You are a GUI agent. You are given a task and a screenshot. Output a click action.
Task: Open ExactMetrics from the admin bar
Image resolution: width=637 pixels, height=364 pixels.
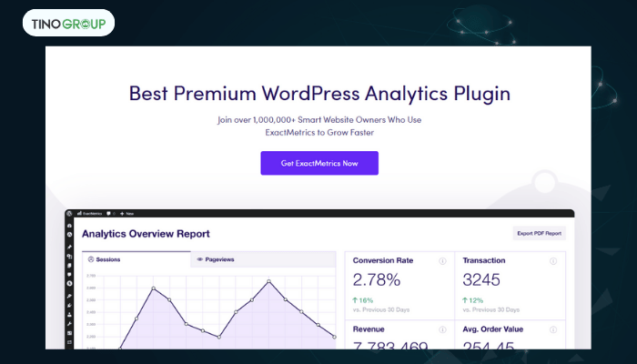pyautogui.click(x=89, y=213)
